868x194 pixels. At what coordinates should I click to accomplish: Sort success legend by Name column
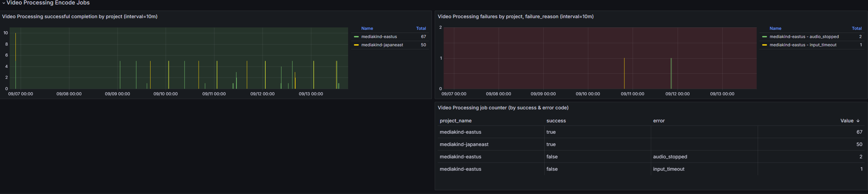tap(367, 28)
